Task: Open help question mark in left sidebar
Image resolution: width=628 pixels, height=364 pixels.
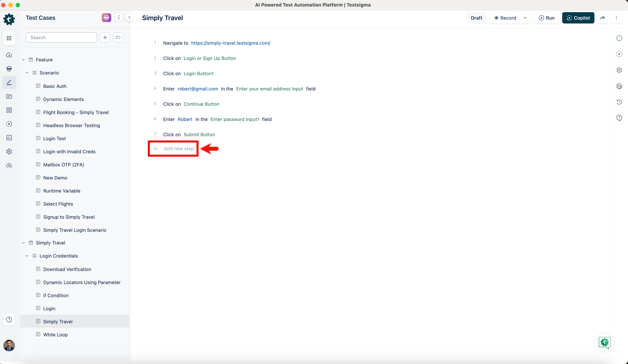Action: [9, 319]
